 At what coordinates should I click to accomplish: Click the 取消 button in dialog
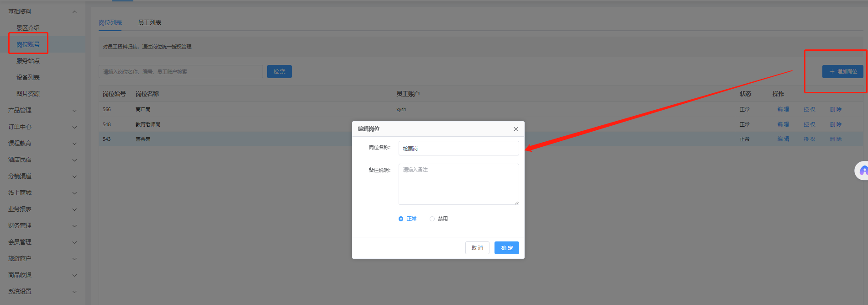[x=477, y=248]
